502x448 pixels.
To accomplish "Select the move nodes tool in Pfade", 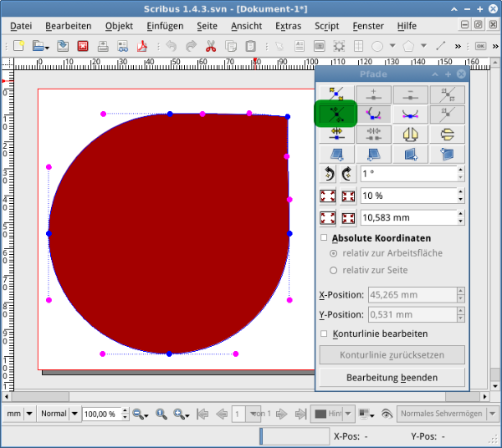I will click(x=336, y=94).
